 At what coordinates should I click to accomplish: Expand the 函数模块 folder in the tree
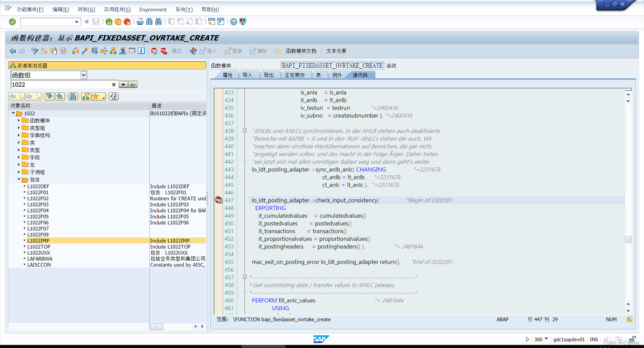click(19, 120)
